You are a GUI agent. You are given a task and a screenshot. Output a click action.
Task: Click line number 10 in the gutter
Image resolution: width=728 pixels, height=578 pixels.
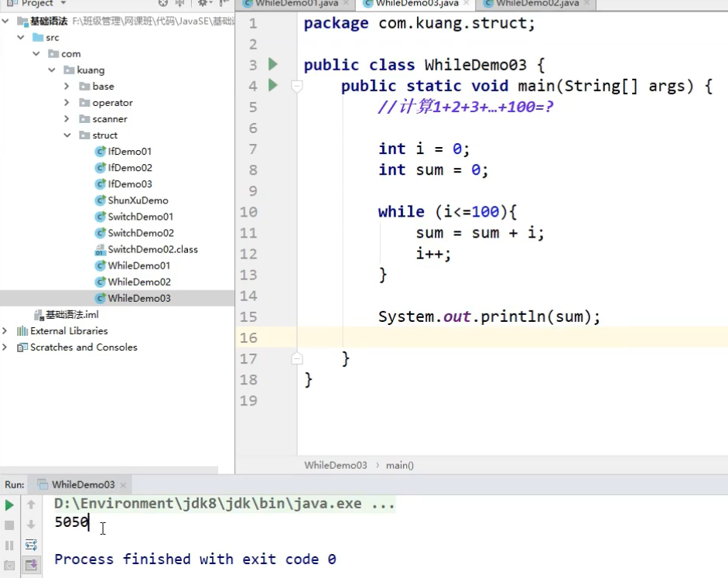(248, 212)
